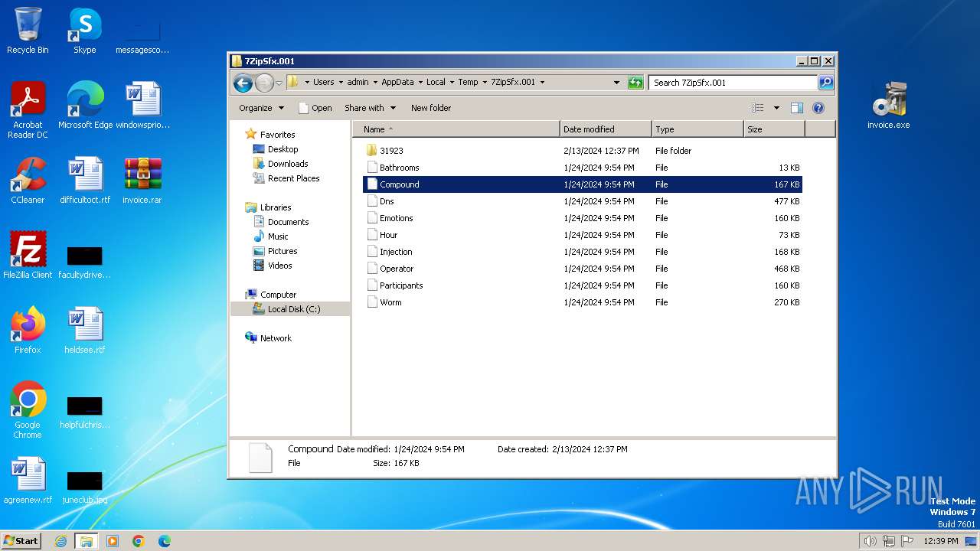Select the difficultoct.rtf desktop file
The image size is (980, 551).
85,181
